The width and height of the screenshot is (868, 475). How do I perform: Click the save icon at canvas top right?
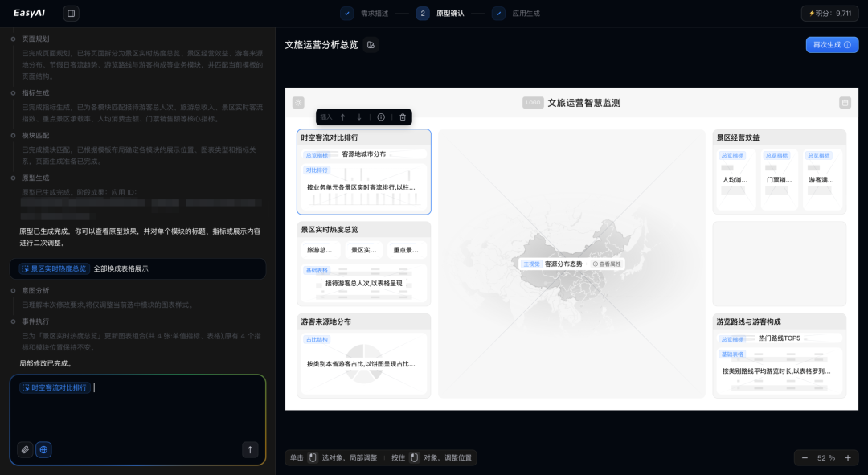coord(845,102)
